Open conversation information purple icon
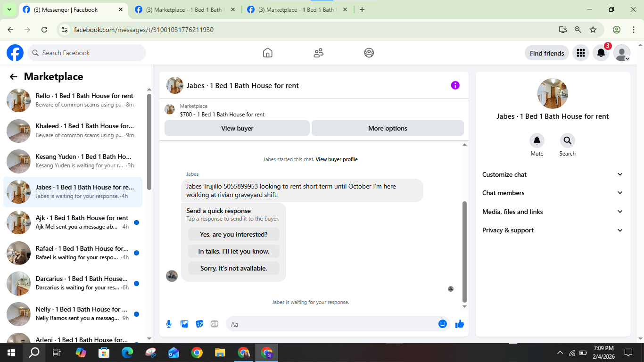This screenshot has width=644, height=362. [455, 85]
